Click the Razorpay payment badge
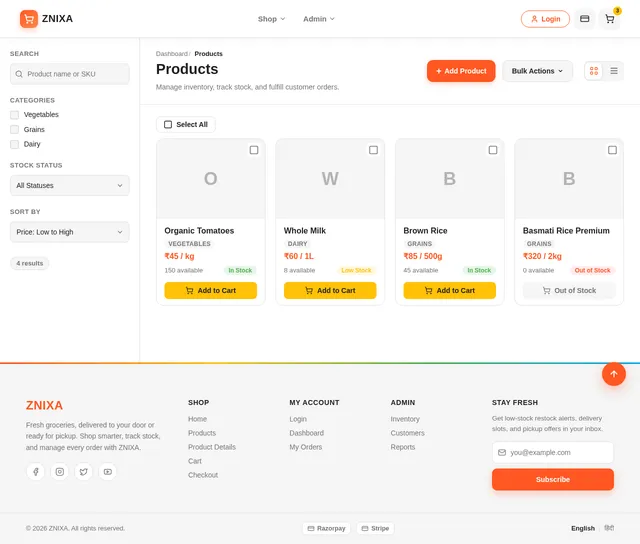 pos(326,528)
